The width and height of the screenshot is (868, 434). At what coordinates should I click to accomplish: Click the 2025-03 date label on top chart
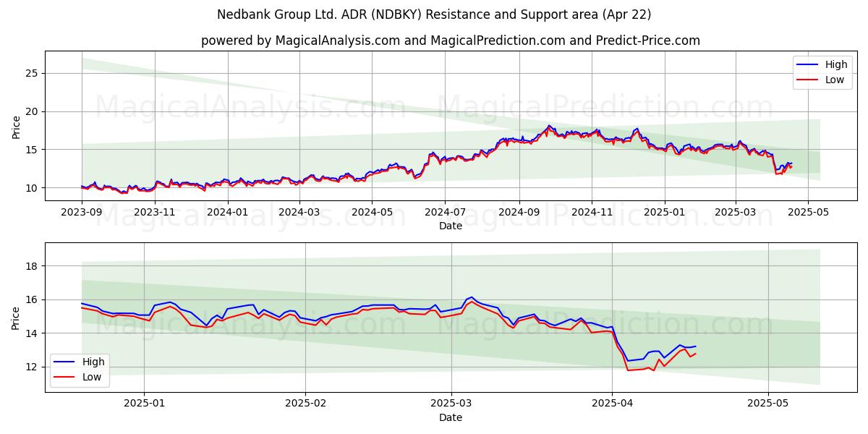click(736, 212)
